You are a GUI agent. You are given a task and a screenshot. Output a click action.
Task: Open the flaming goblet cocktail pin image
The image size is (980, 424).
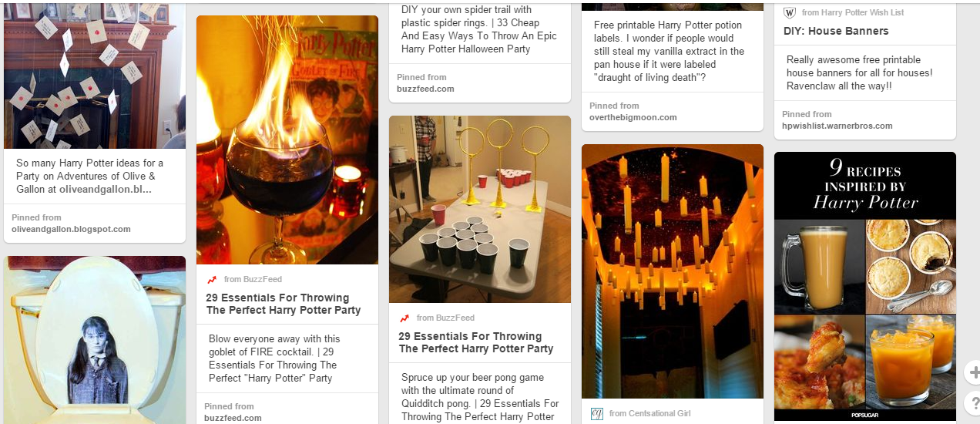point(287,140)
